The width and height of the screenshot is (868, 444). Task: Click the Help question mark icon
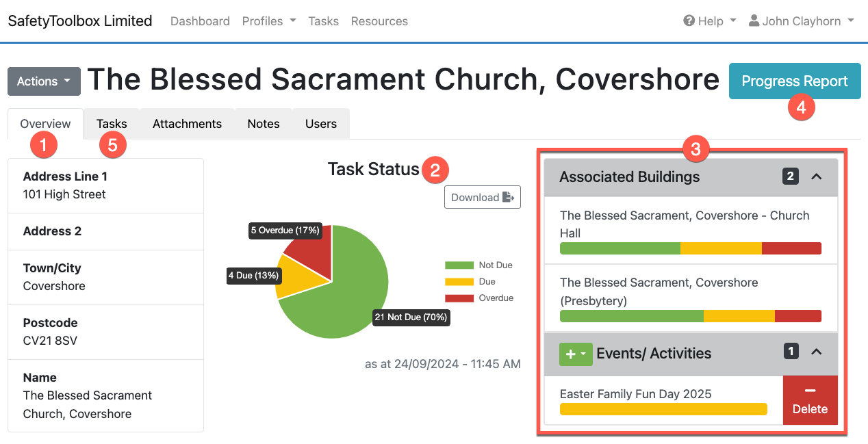coord(689,21)
